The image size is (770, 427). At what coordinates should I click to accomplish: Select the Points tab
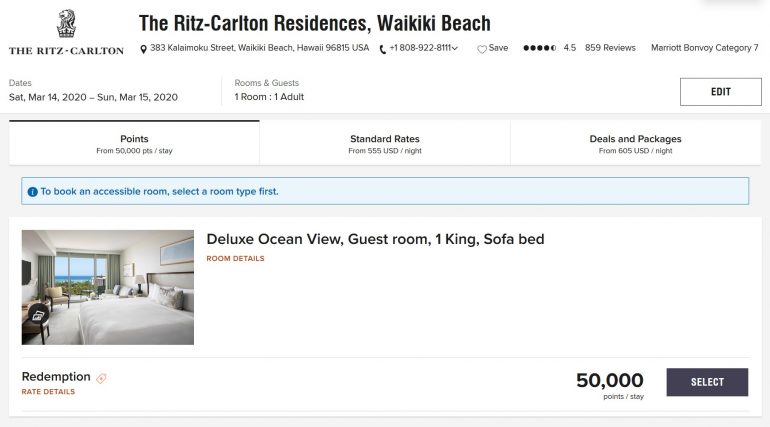134,143
